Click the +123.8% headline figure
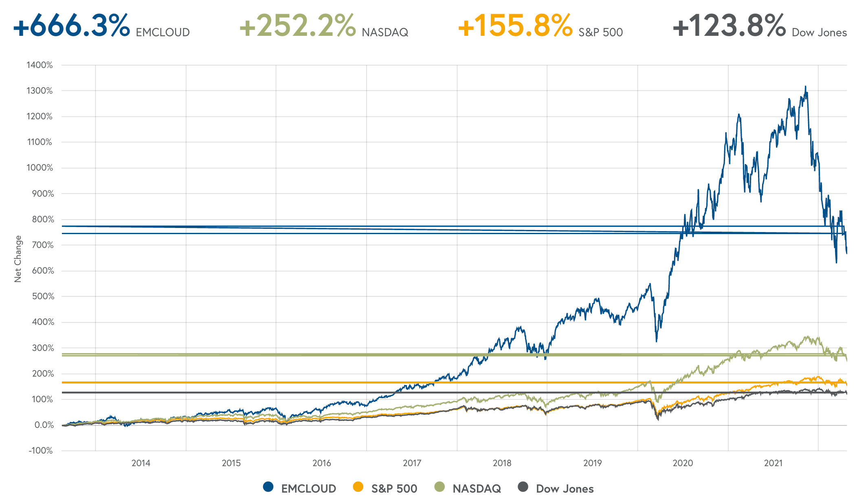Image resolution: width=857 pixels, height=504 pixels. point(729,25)
